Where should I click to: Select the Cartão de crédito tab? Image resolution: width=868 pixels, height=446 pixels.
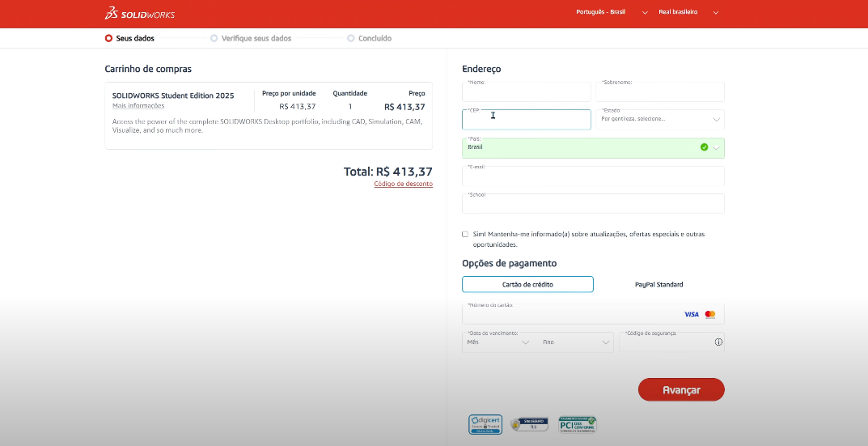coord(527,284)
